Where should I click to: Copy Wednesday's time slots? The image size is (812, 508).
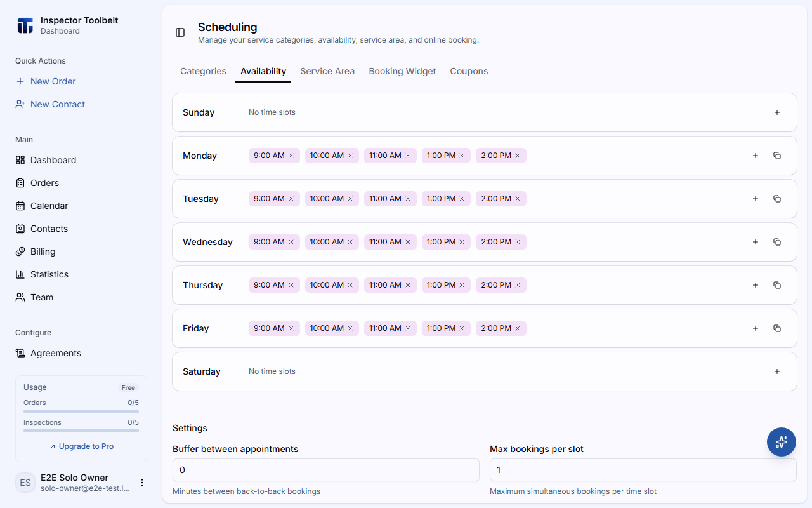click(777, 242)
